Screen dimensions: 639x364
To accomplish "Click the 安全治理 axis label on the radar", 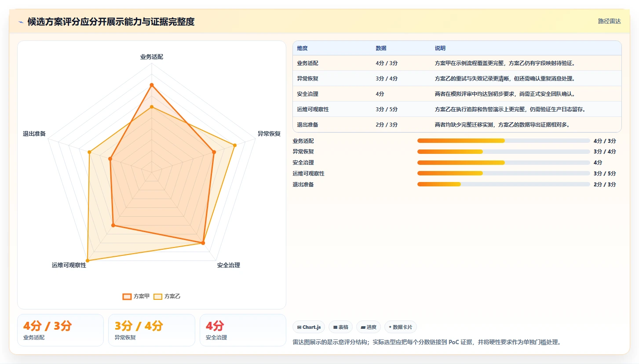I will click(x=229, y=265).
